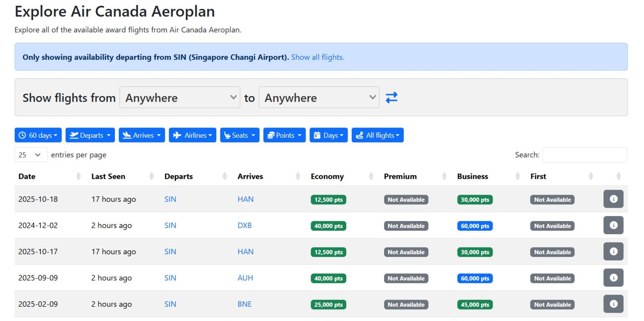This screenshot has width=644, height=321.
Task: Open the Departs filter with takeoff icon
Action: pos(90,135)
